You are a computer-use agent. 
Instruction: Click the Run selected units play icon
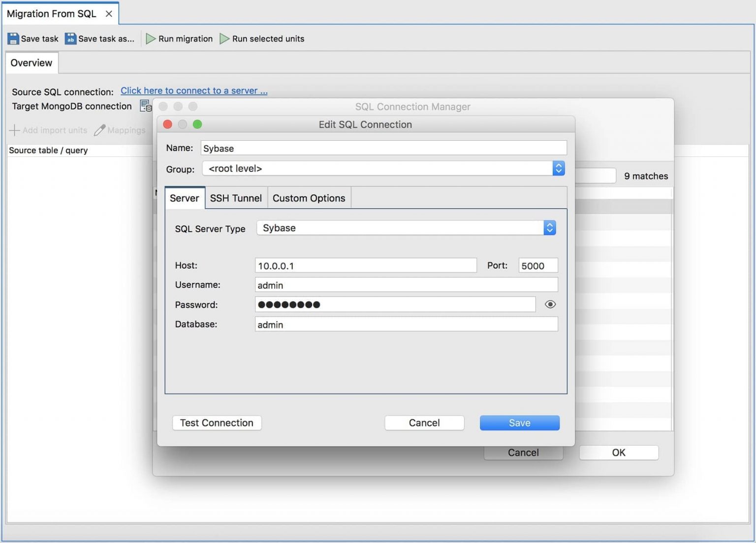click(x=224, y=38)
